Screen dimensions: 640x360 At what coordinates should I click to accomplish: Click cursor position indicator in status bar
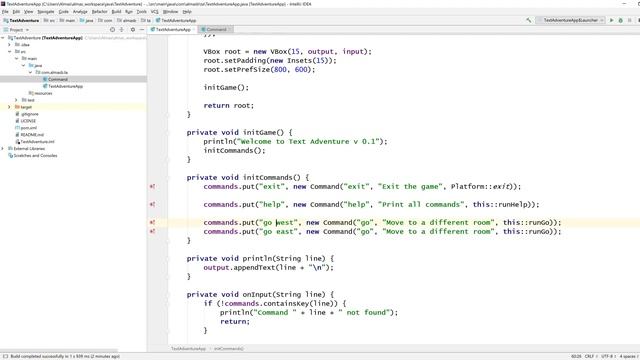click(576, 356)
